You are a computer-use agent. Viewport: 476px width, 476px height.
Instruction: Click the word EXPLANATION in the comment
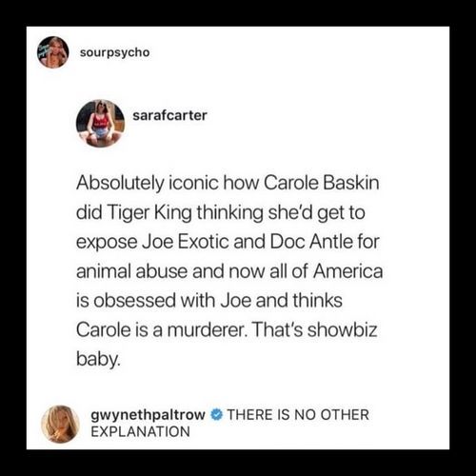point(140,431)
